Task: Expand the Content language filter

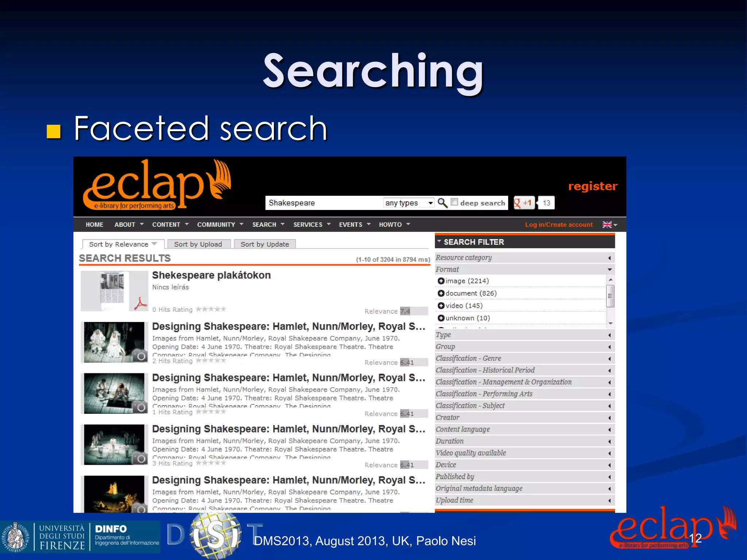Action: point(525,429)
